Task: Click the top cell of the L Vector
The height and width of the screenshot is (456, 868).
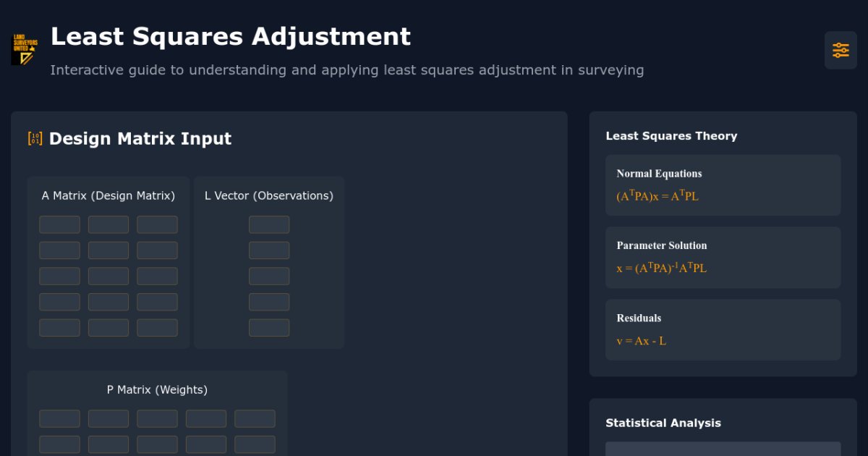Action: coord(269,224)
